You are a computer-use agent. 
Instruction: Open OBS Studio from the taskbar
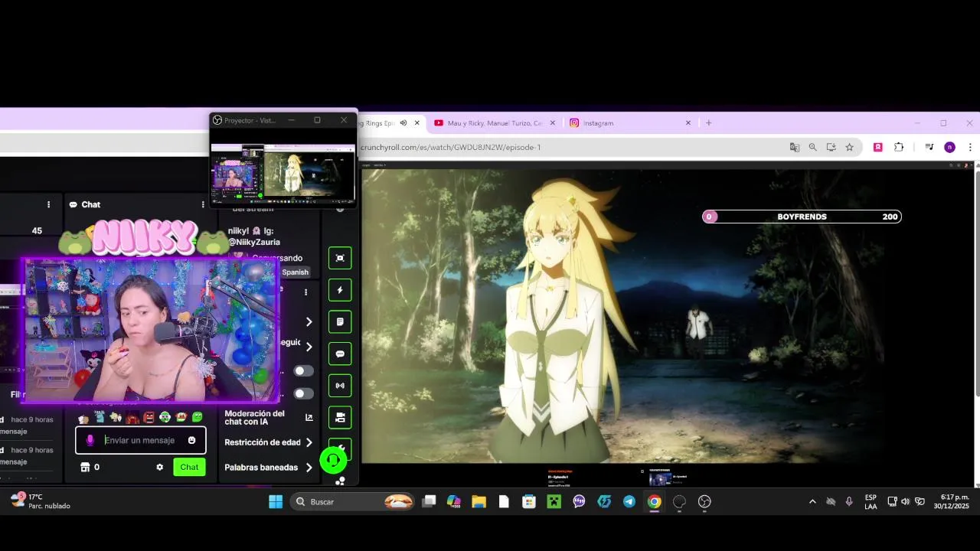(x=704, y=501)
